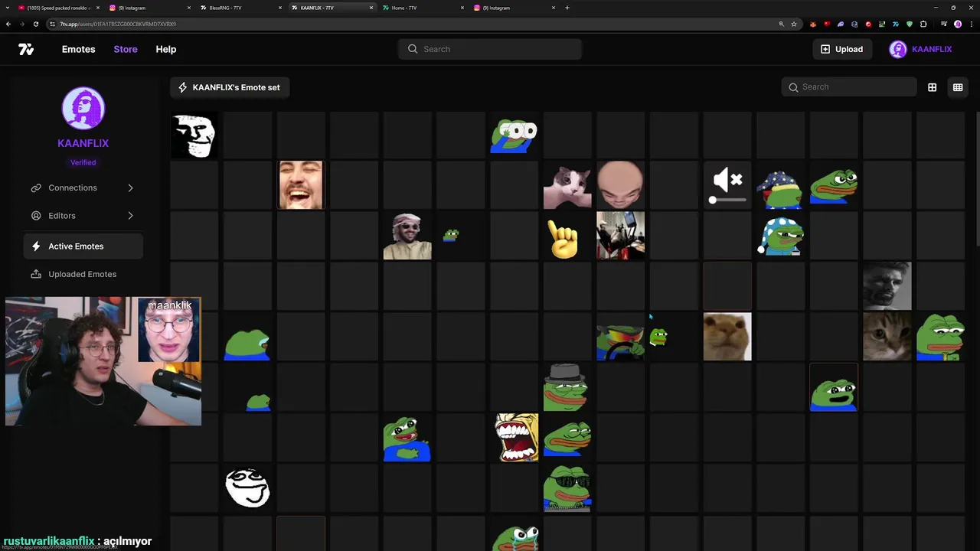
Task: Click the Verified badge text
Action: pos(83,162)
